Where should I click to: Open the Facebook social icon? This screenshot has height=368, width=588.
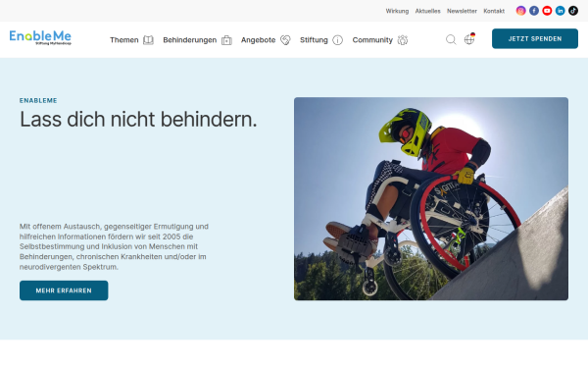click(534, 11)
